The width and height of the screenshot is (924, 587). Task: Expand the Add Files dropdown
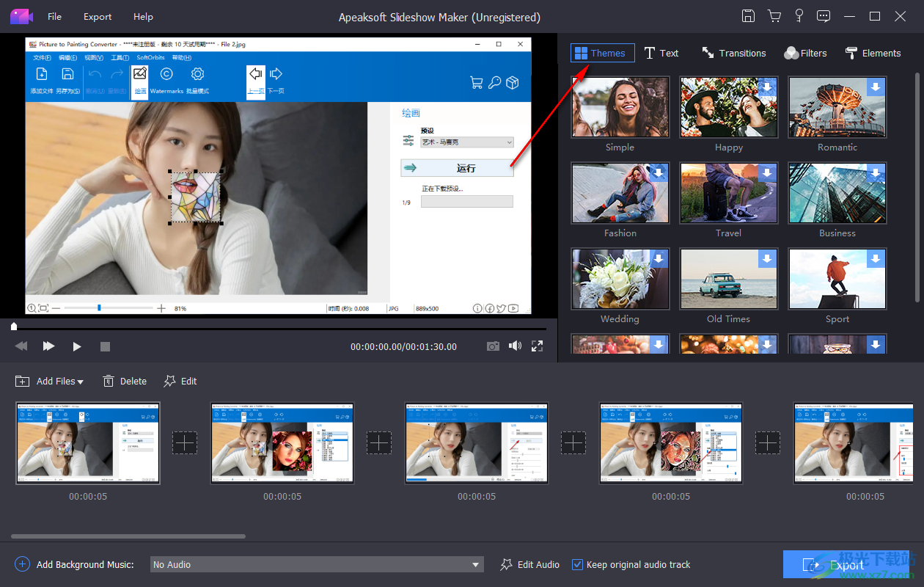coord(80,382)
